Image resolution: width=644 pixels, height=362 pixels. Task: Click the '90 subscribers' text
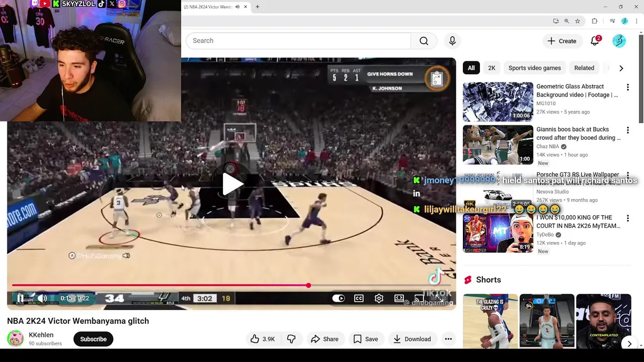click(45, 343)
